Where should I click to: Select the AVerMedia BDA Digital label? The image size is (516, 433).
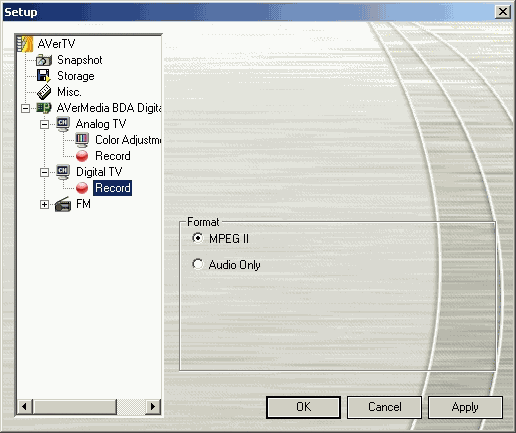click(x=109, y=108)
